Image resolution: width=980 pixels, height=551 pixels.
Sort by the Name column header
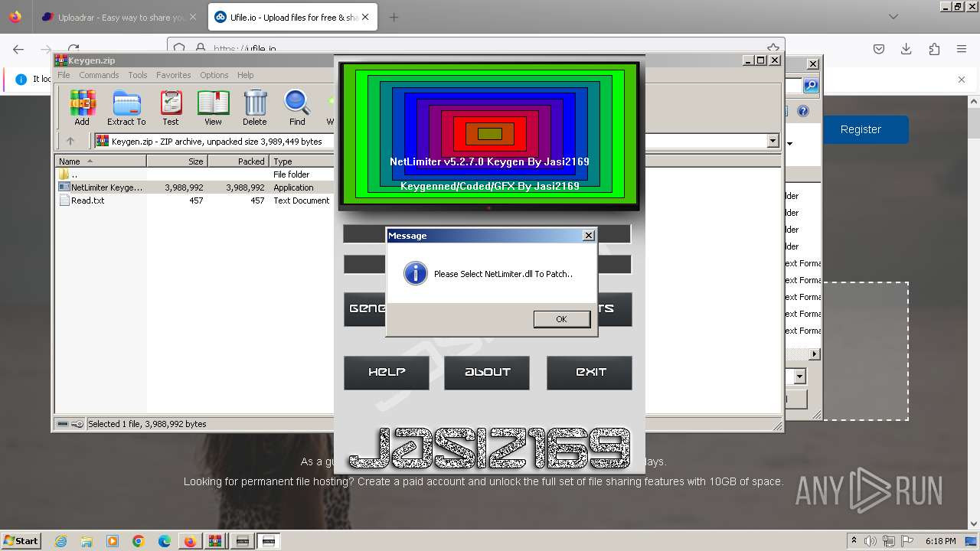click(100, 161)
